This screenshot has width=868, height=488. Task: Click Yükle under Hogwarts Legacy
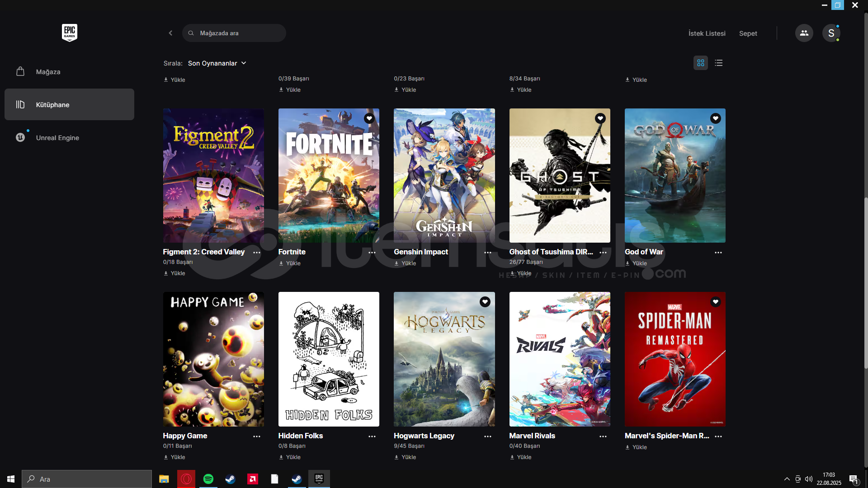pyautogui.click(x=405, y=457)
